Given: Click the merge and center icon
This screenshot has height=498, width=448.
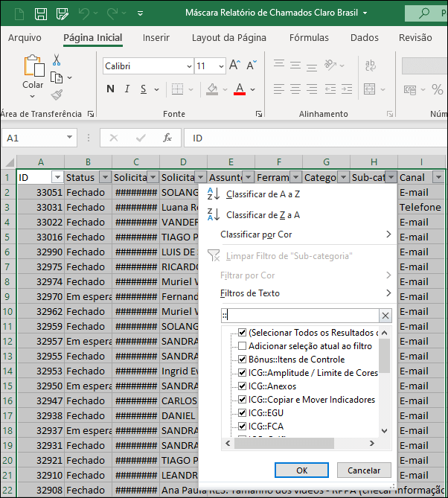Looking at the screenshot, I should [369, 89].
